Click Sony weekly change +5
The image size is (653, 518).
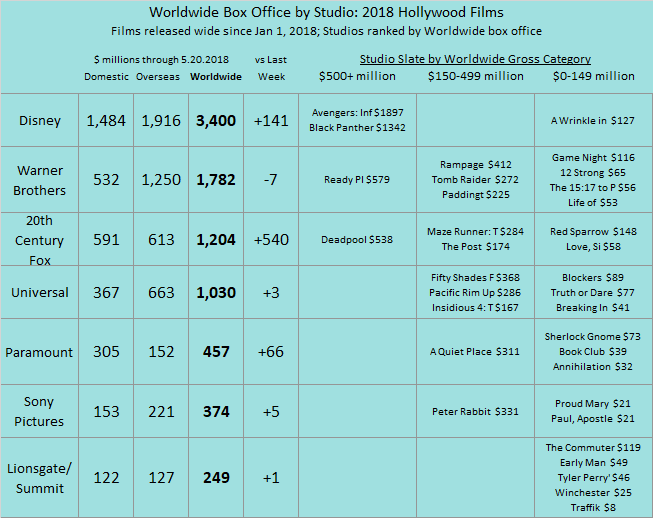tap(271, 412)
